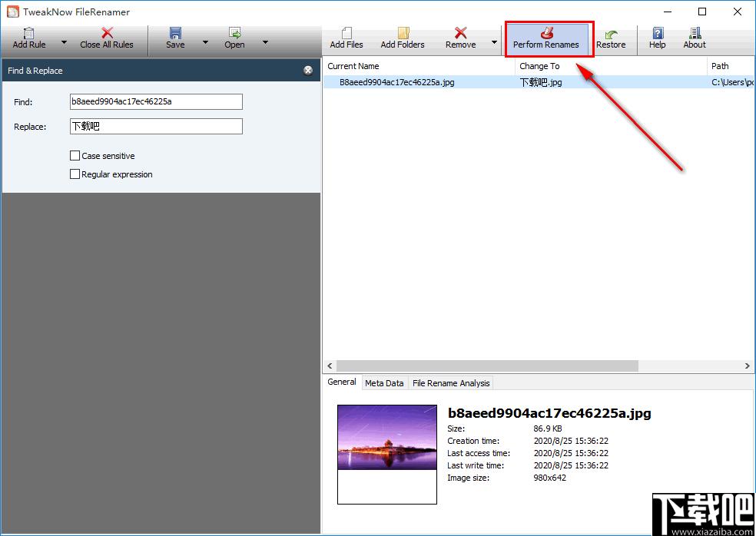Screen dimensions: 756x536
Task: Click the Change To column header
Action: click(611, 66)
